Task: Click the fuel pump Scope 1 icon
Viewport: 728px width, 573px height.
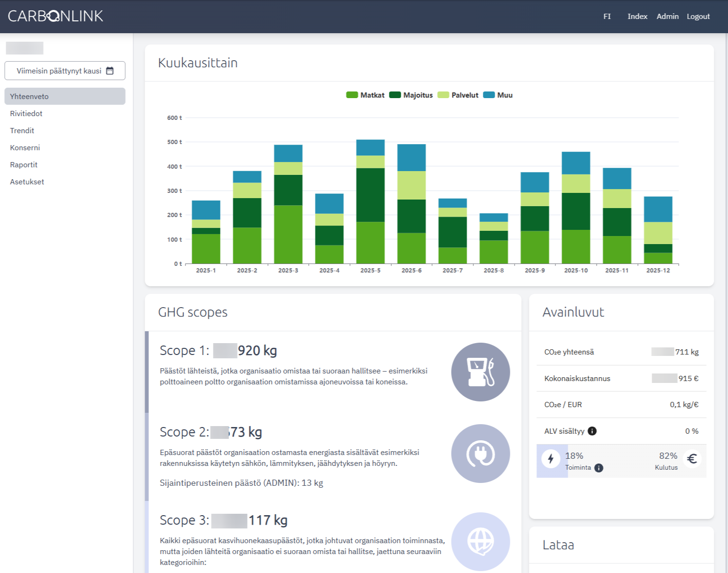Action: click(x=480, y=372)
